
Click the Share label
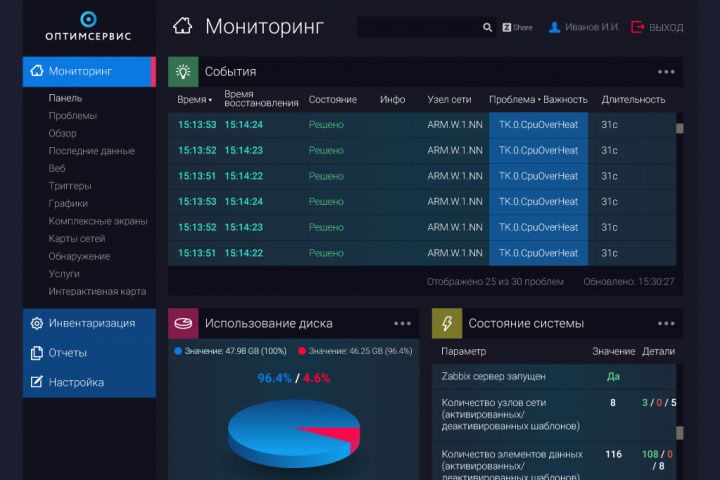523,28
